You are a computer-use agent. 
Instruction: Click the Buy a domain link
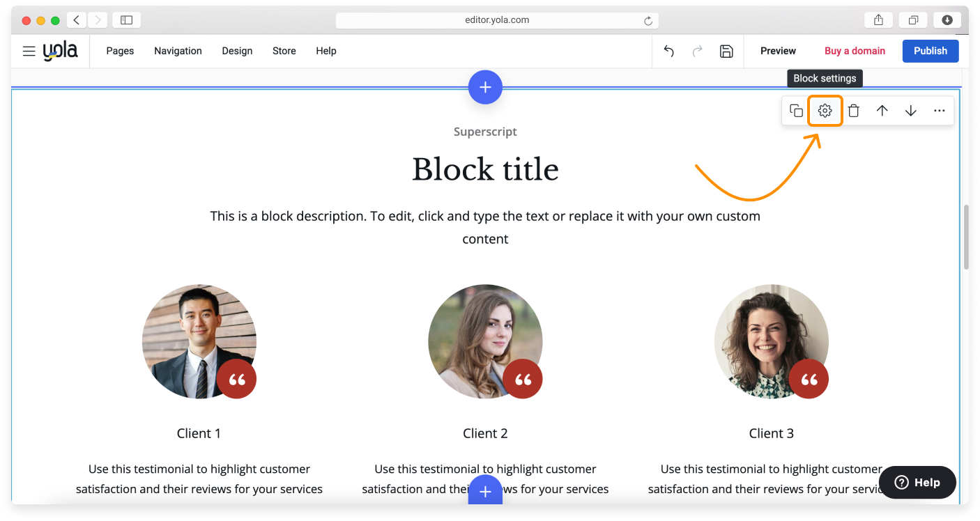pos(855,51)
